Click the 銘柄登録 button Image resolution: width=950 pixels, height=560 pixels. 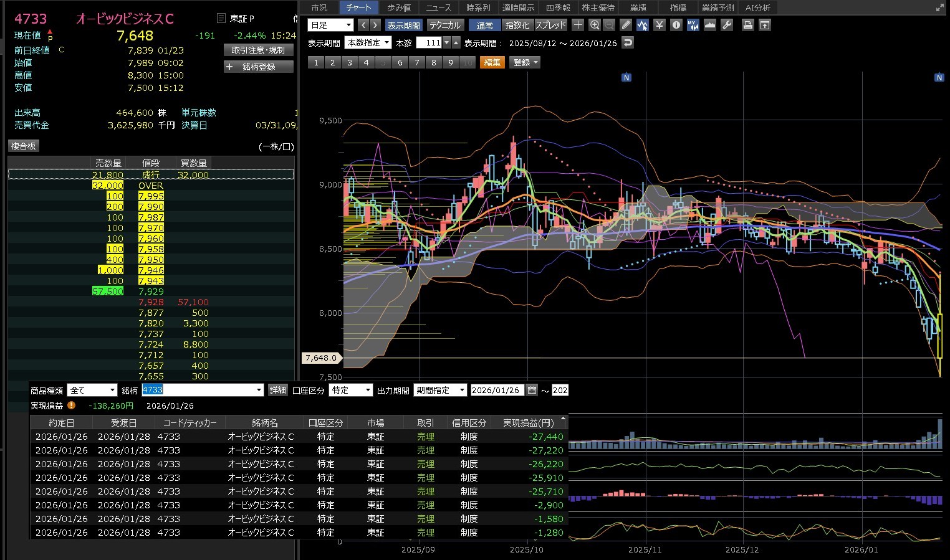click(x=258, y=67)
